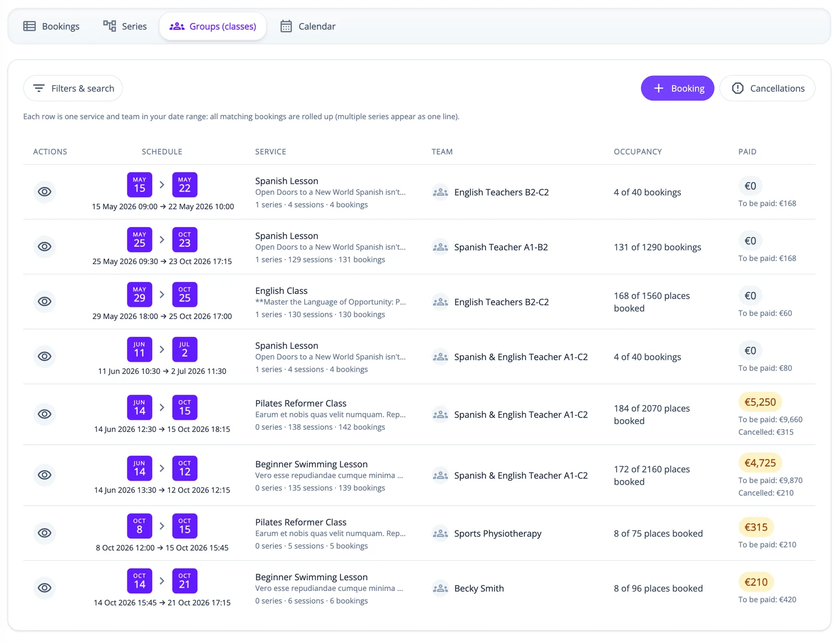Image resolution: width=840 pixels, height=643 pixels.
Task: Click the €5,250 paid amount badge
Action: click(760, 402)
